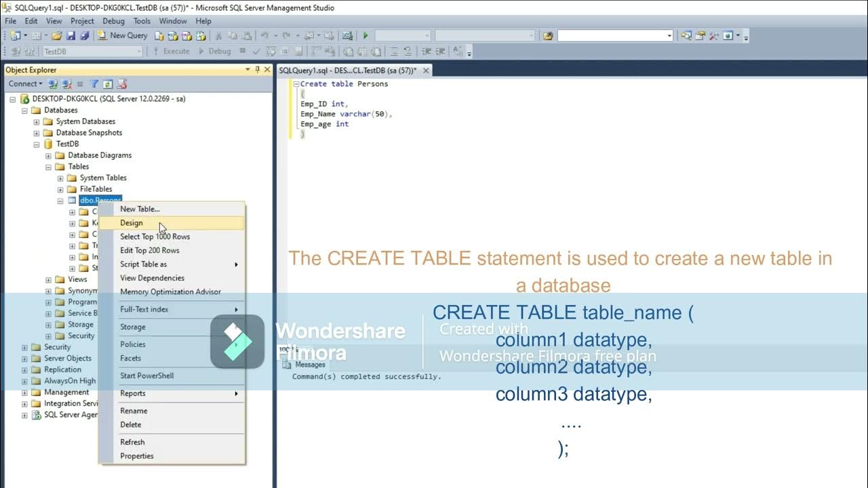Screen dimensions: 868x488
Task: Open the Solution Explorer toolbar icon
Action: click(x=686, y=35)
